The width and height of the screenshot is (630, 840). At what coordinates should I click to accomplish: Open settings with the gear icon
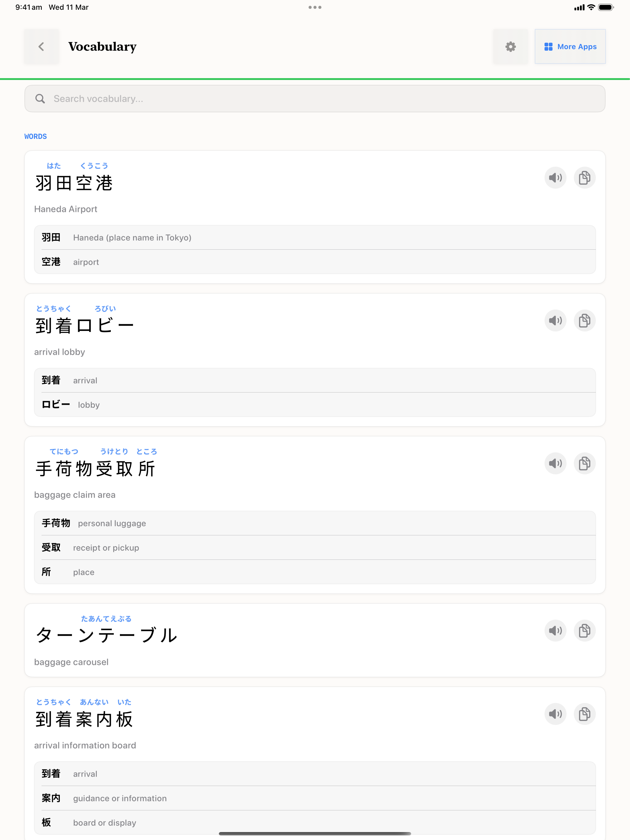(510, 47)
